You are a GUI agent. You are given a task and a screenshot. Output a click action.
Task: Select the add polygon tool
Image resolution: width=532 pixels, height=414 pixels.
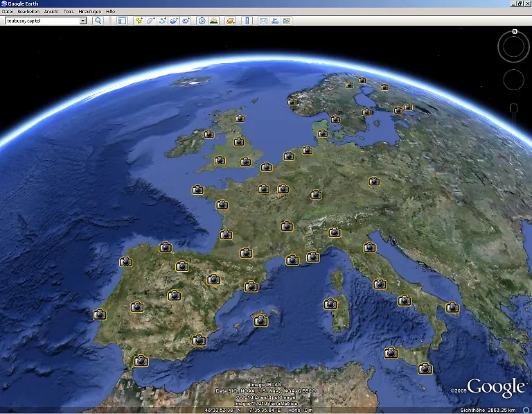click(150, 21)
